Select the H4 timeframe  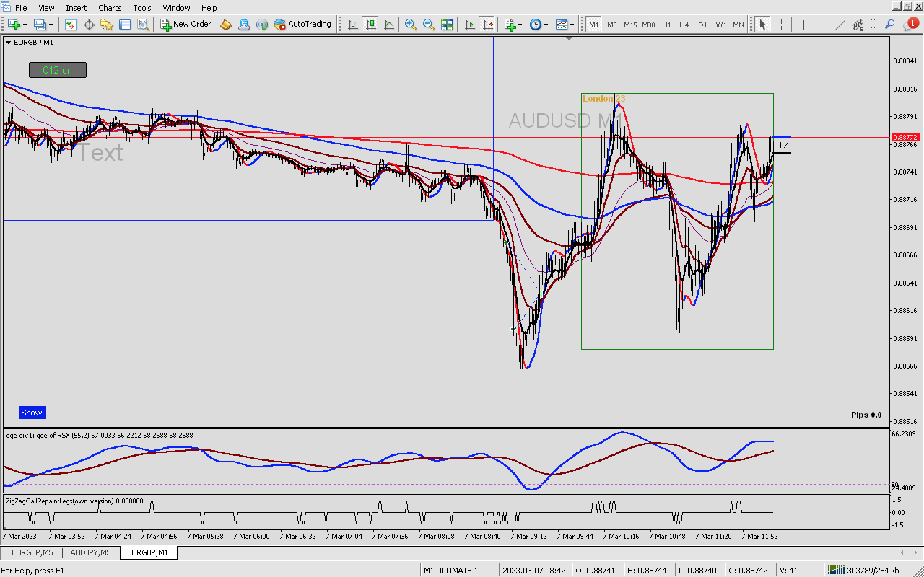[x=684, y=25]
